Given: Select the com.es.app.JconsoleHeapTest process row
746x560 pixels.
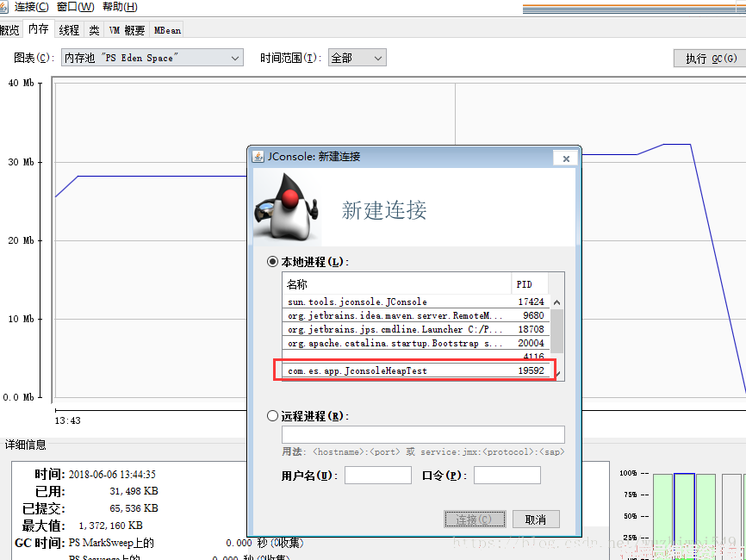Looking at the screenshot, I should (x=416, y=370).
